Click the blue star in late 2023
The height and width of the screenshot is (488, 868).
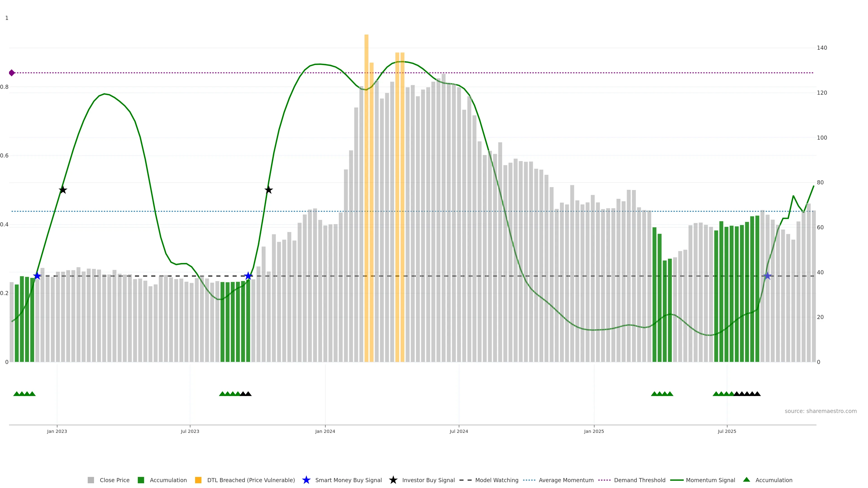coord(248,276)
